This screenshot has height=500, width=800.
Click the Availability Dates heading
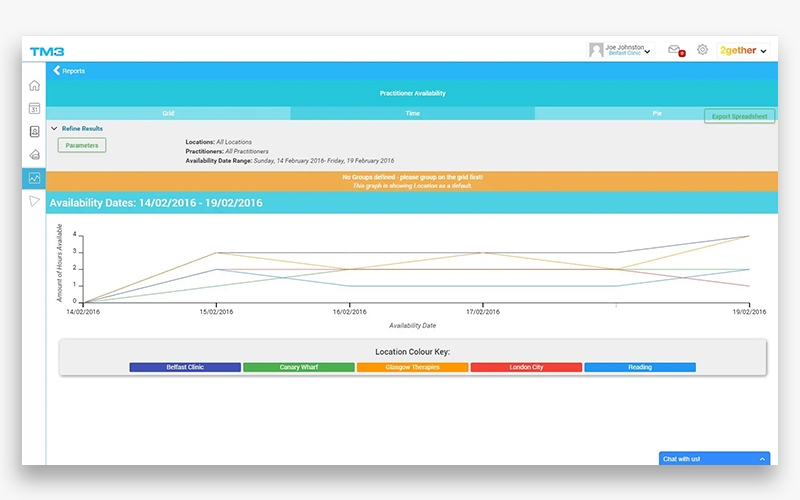click(x=156, y=203)
